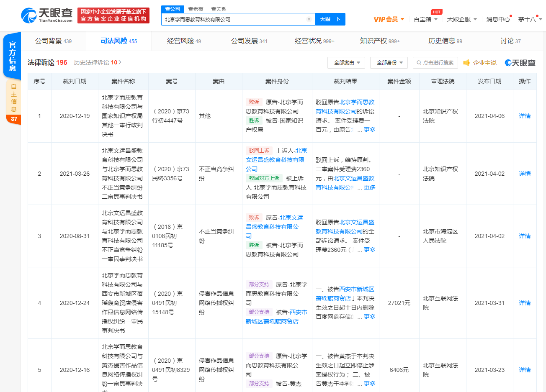Click the HOT badge above 百宝箱
The width and height of the screenshot is (546, 392).
[x=436, y=12]
